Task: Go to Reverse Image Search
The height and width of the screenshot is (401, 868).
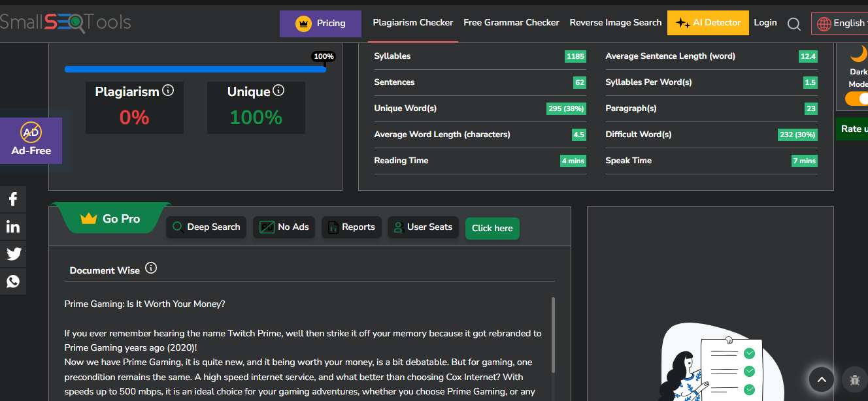Action: (616, 23)
